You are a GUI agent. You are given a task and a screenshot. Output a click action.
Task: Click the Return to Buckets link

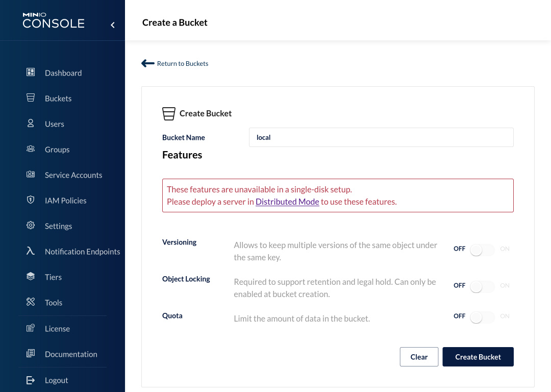(182, 64)
